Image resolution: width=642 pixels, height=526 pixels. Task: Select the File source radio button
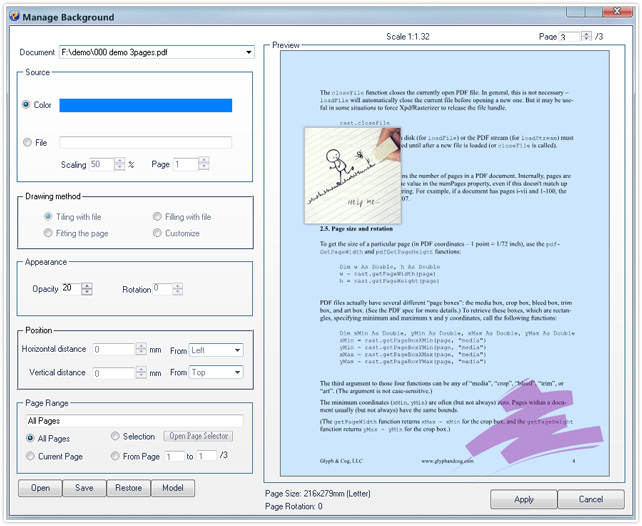[27, 142]
